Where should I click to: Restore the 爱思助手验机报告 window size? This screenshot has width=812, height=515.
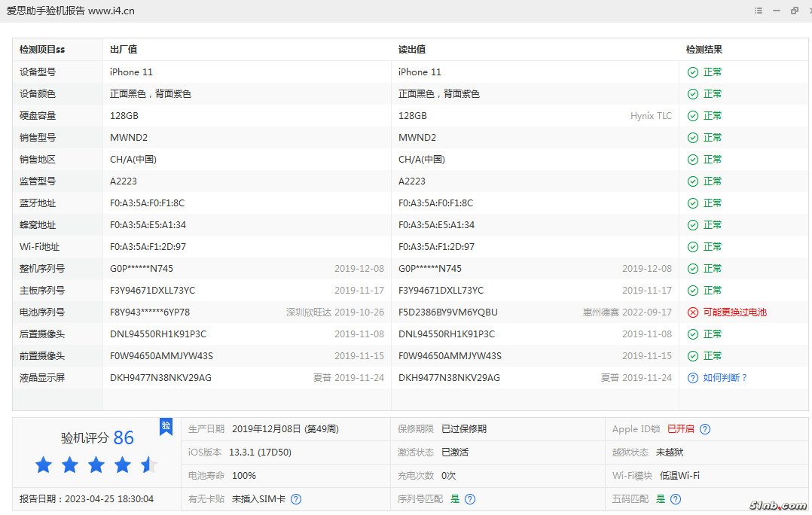795,11
